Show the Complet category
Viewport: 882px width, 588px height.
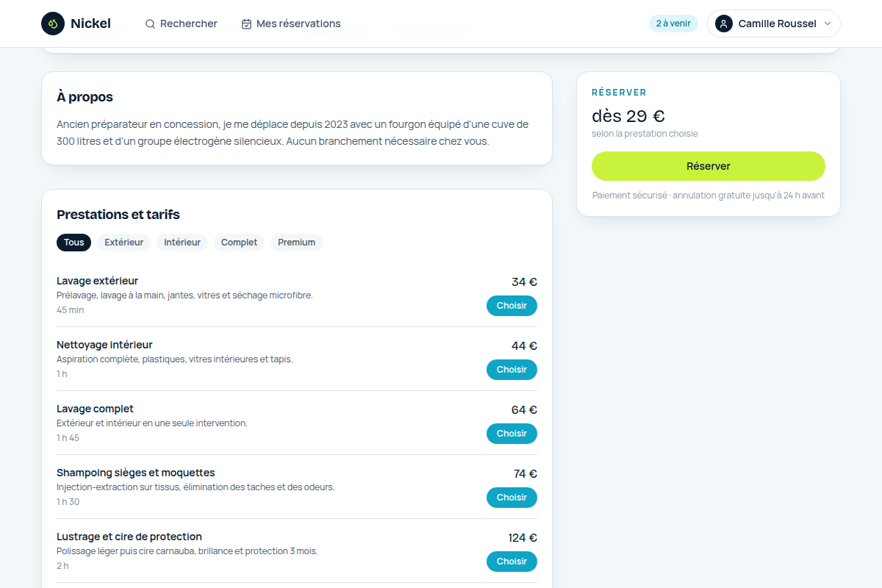click(239, 243)
